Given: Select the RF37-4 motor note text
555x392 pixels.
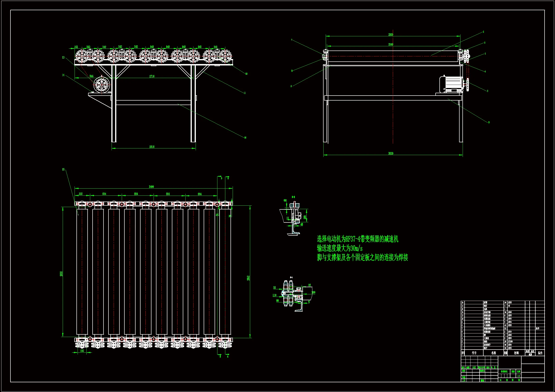Looking at the screenshot, I should (x=357, y=239).
